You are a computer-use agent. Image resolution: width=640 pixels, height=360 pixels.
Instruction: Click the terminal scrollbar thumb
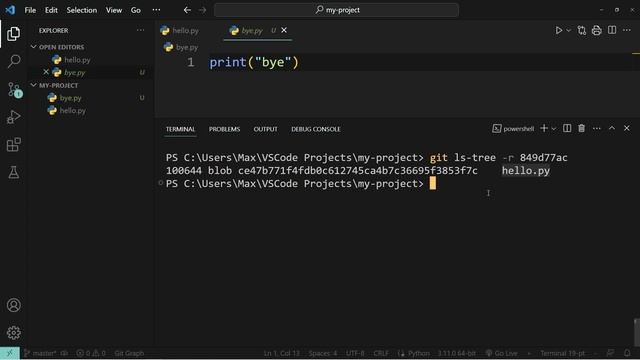pos(636,332)
